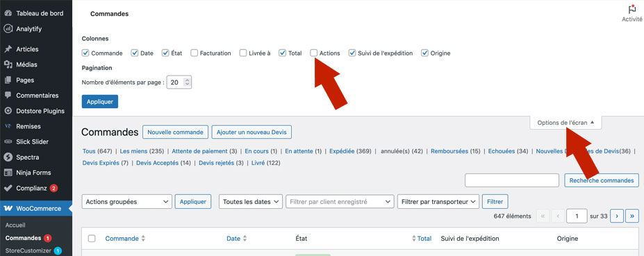The height and width of the screenshot is (256, 644).
Task: Jump to last page of orders
Action: (x=632, y=216)
